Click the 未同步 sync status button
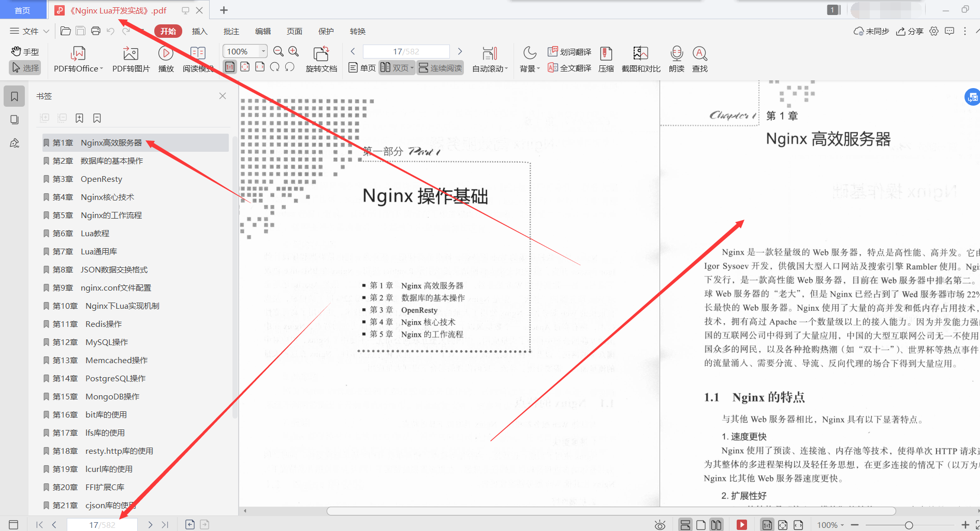 (x=871, y=31)
